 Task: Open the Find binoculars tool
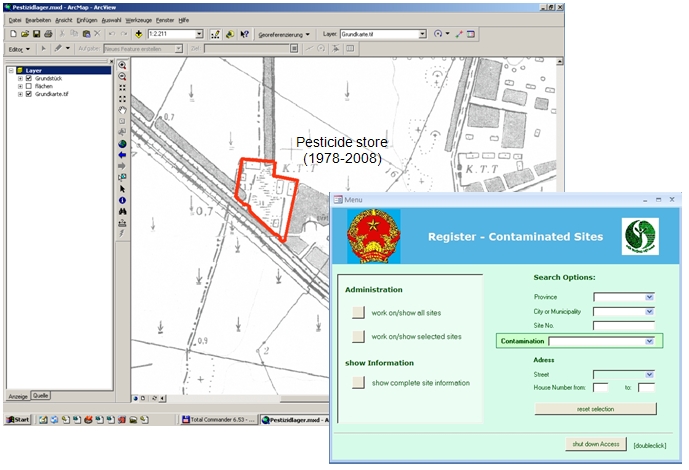point(122,211)
